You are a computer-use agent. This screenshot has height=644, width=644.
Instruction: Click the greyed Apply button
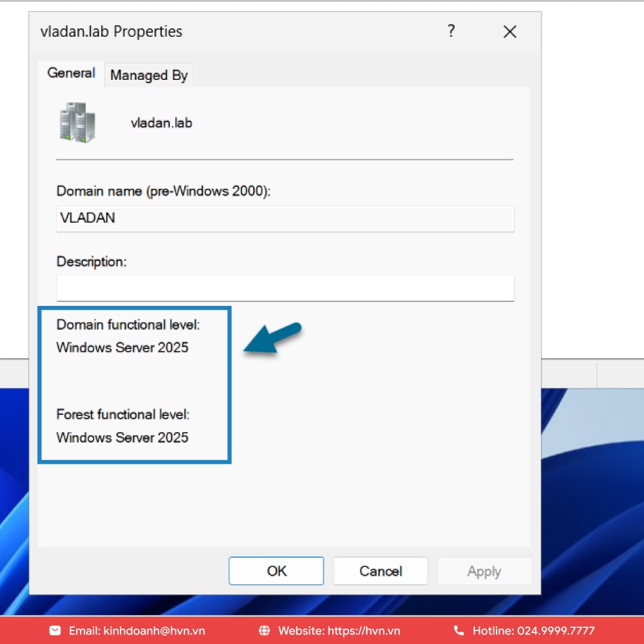[x=484, y=571]
